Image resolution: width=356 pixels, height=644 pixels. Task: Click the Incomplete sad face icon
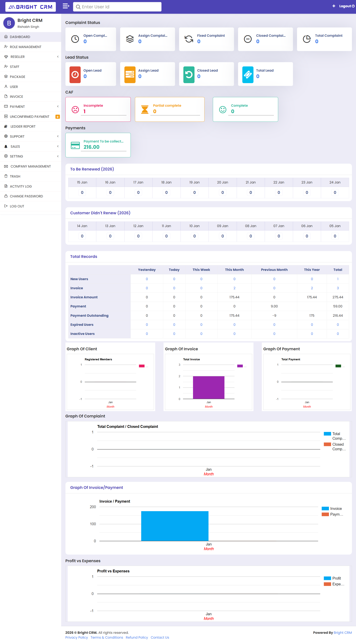[75, 109]
